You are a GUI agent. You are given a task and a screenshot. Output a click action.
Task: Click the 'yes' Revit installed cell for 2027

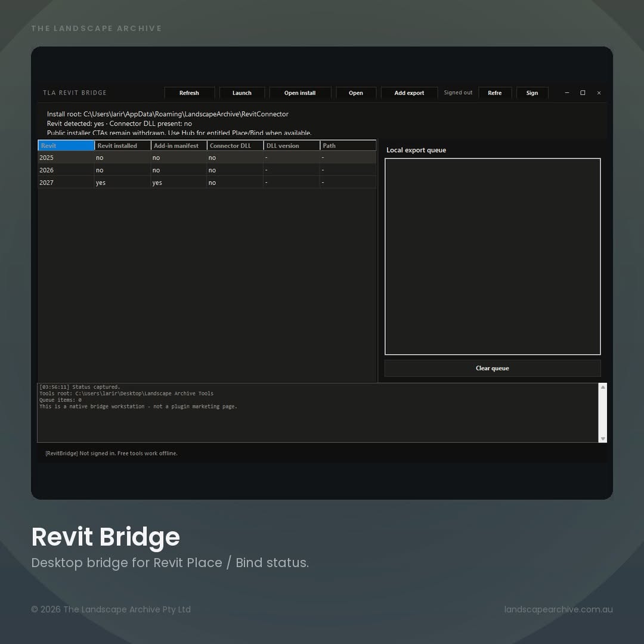tap(122, 182)
